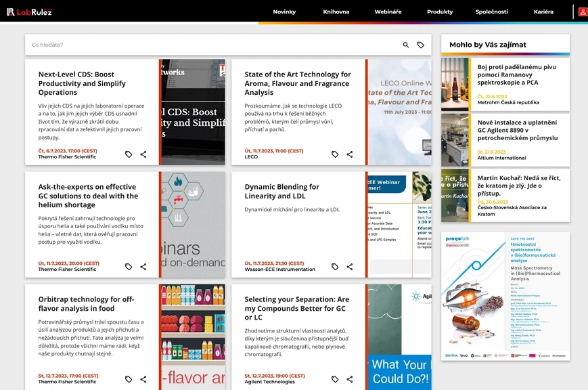Image resolution: width=588 pixels, height=390 pixels.
Task: Click 'Thermo Fisher Scientific' on Next-Level CDS card
Action: pos(67,157)
